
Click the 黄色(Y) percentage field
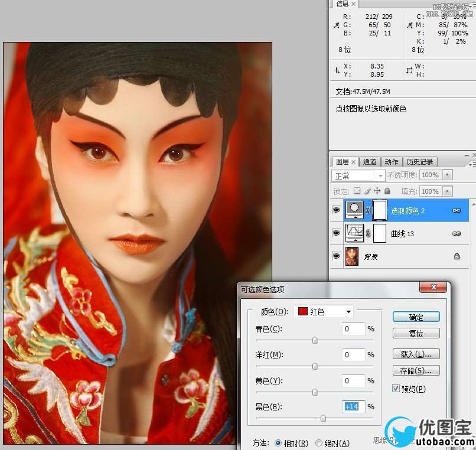[x=353, y=381]
